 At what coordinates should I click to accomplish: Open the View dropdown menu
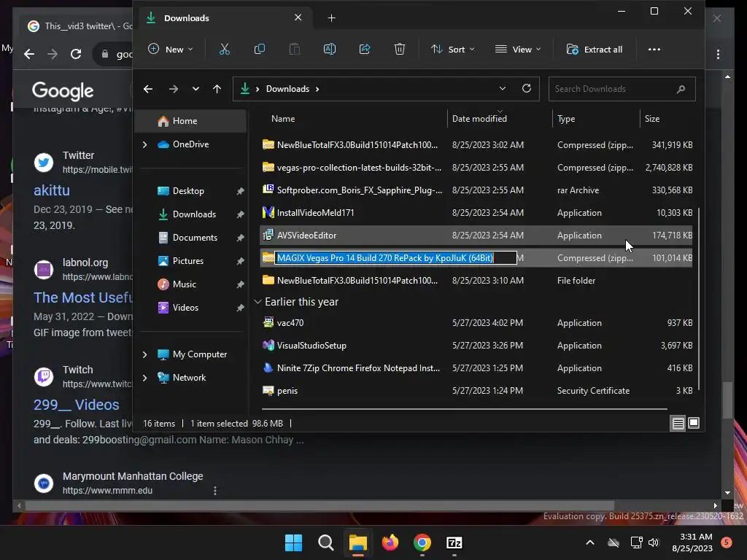pyautogui.click(x=518, y=49)
